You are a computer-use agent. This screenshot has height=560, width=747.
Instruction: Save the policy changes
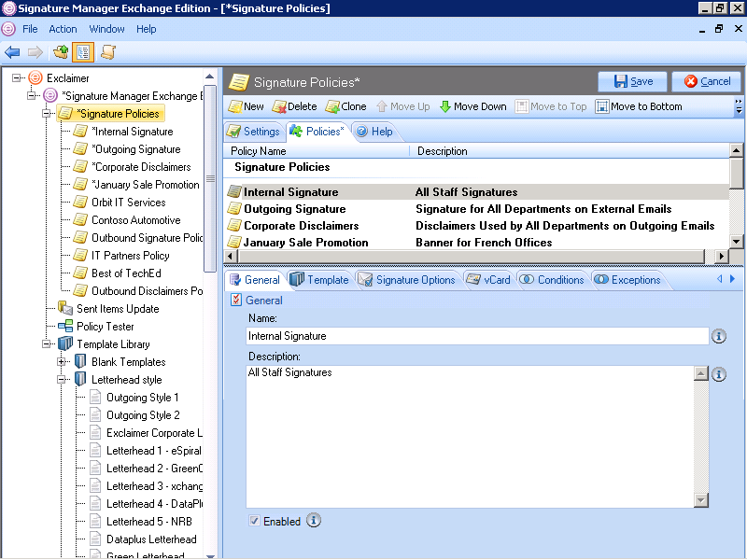(x=633, y=81)
